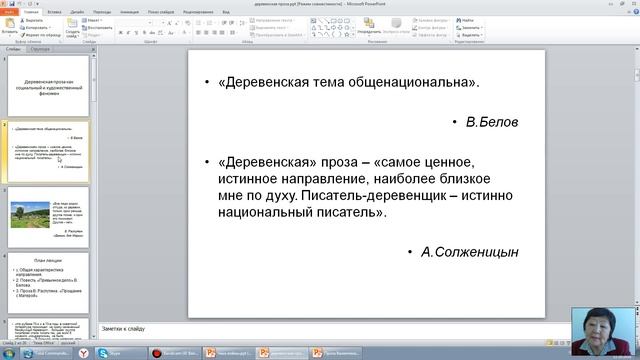This screenshot has height=360, width=640.
Task: Toggle bulleted list
Action: [x=199, y=23]
